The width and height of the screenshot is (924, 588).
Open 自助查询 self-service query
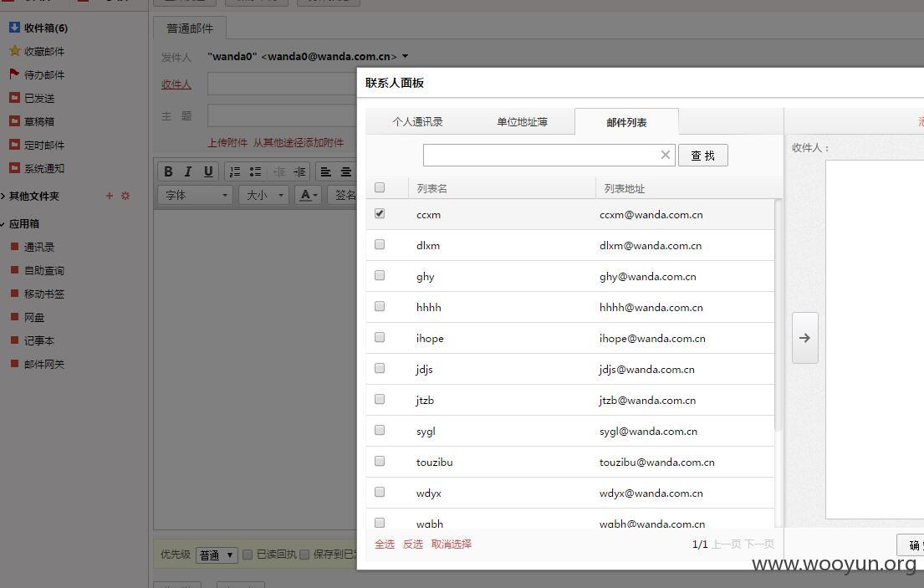[44, 270]
